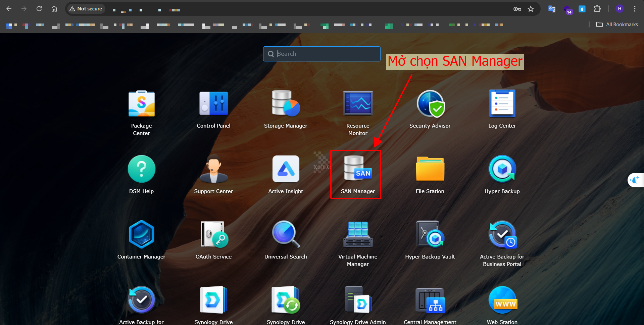The width and height of the screenshot is (644, 325).
Task: Open browser Extensions puzzle menu
Action: (597, 9)
